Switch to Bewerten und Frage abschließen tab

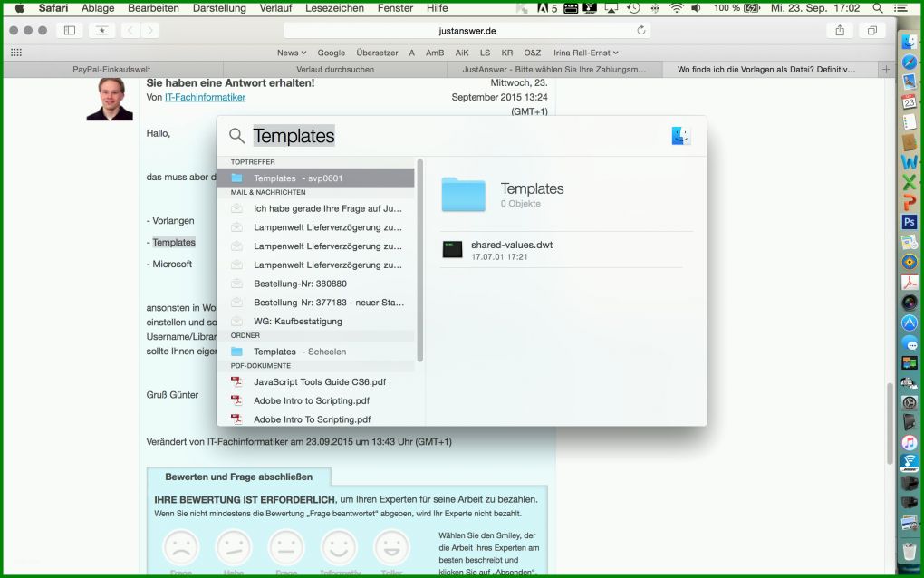click(238, 477)
